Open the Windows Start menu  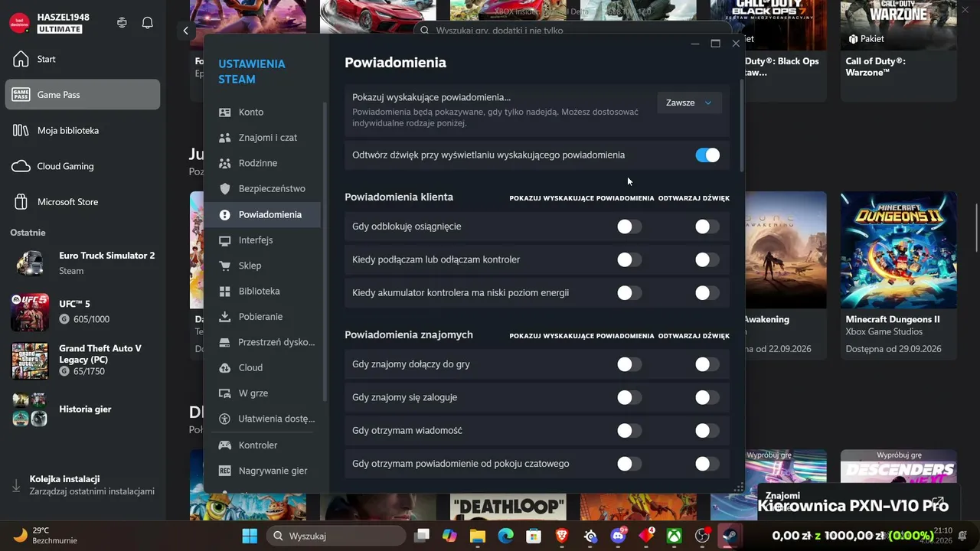click(250, 536)
